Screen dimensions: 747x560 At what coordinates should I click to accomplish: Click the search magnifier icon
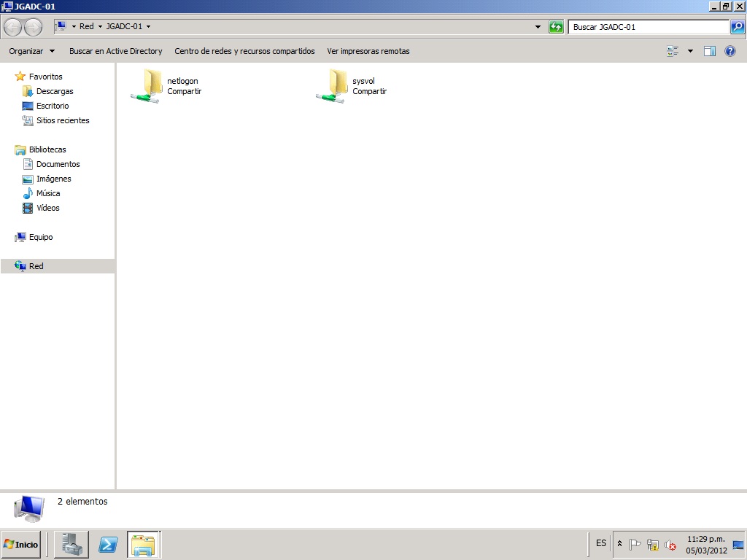coord(737,27)
